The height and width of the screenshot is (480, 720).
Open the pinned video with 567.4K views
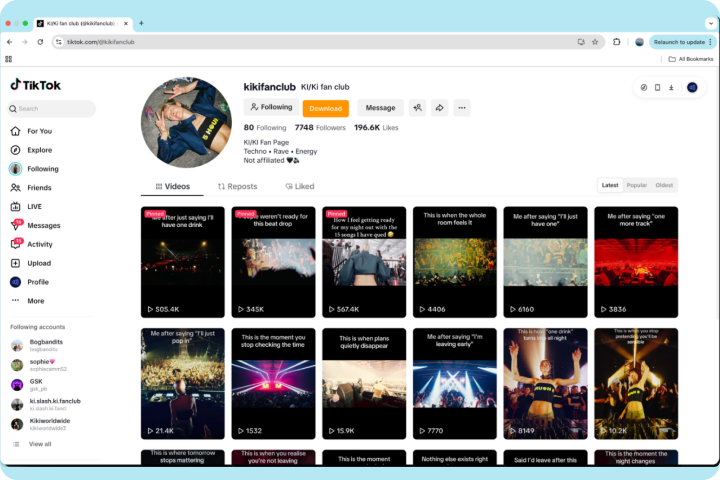tap(363, 260)
